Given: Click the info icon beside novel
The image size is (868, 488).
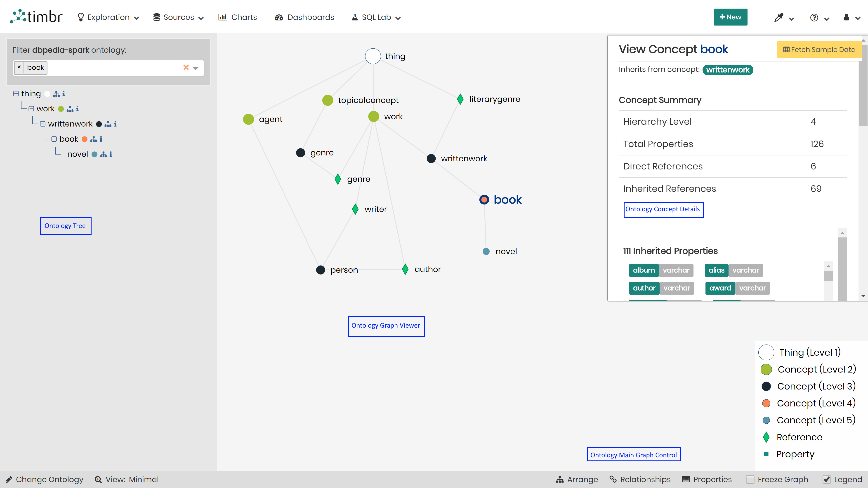Looking at the screenshot, I should click(x=111, y=154).
